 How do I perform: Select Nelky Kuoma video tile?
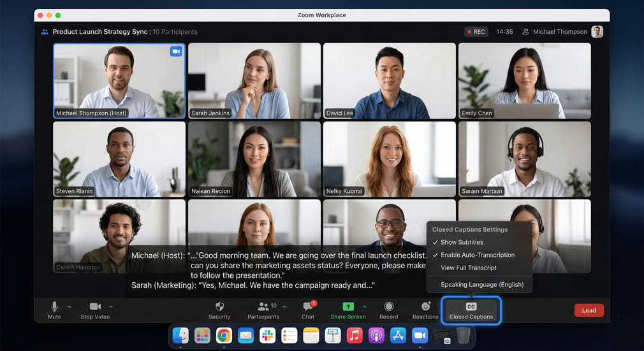pos(390,159)
